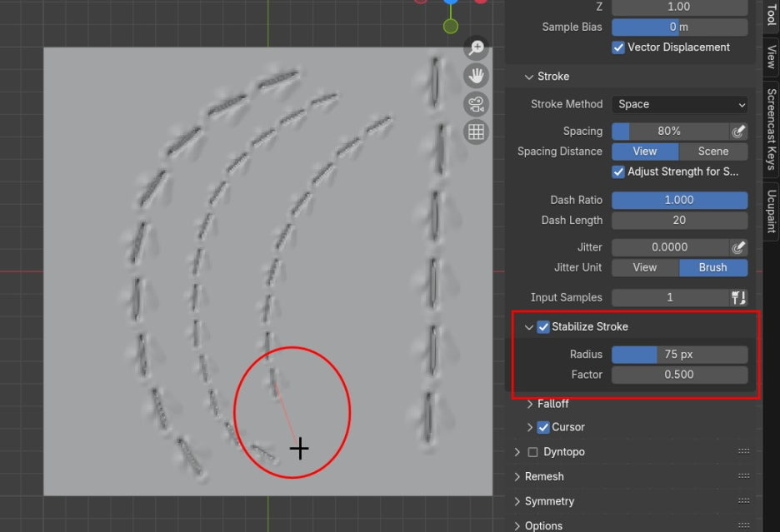Set Spacing Distance to View

point(645,152)
